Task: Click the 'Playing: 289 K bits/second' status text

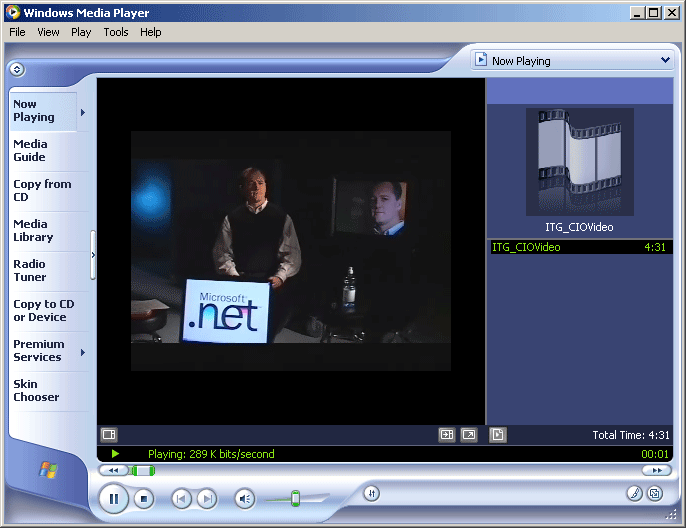Action: pos(211,454)
